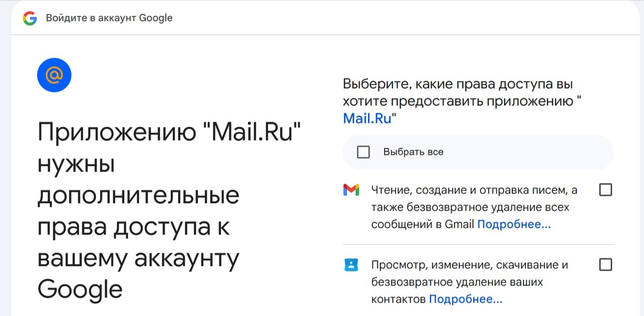This screenshot has height=316, width=644.
Task: Click the "вашему аккаунту" line of the heading
Action: pyautogui.click(x=138, y=258)
